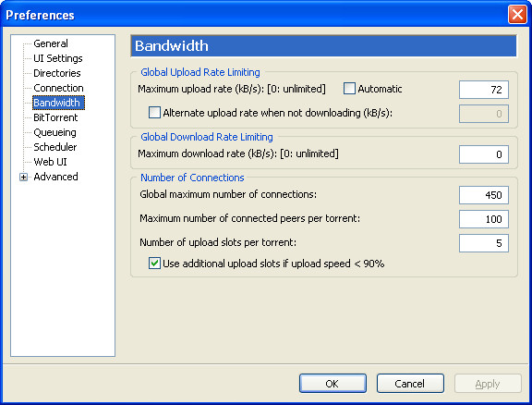Click the Advanced tree item label
The width and height of the screenshot is (532, 405).
tap(55, 177)
